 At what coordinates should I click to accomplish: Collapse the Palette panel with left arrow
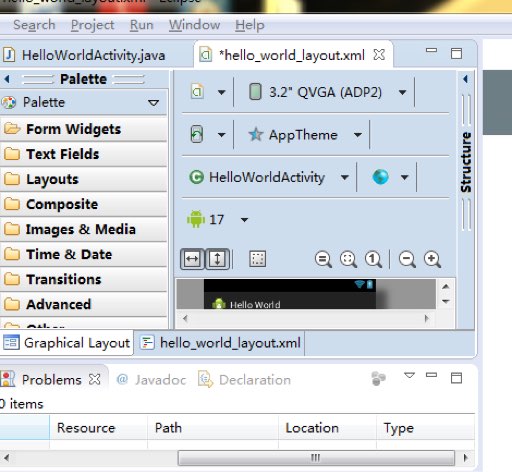tap(7, 79)
